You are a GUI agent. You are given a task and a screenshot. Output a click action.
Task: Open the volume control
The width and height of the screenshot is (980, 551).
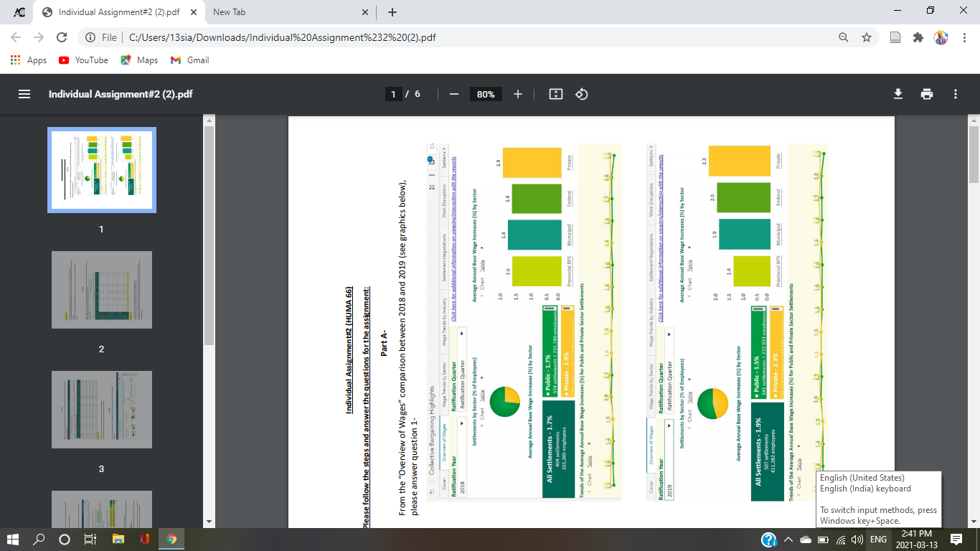coord(857,540)
